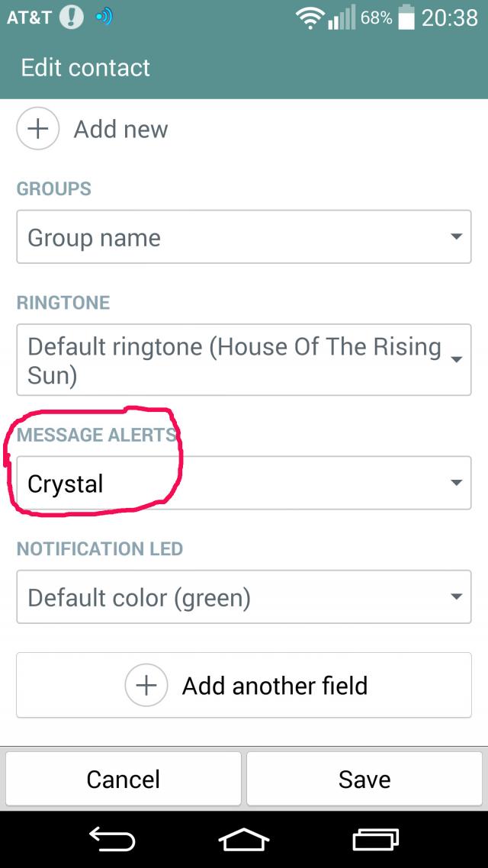This screenshot has width=488, height=868.
Task: Tap the cellular signal strength icon
Action: pyautogui.click(x=342, y=18)
